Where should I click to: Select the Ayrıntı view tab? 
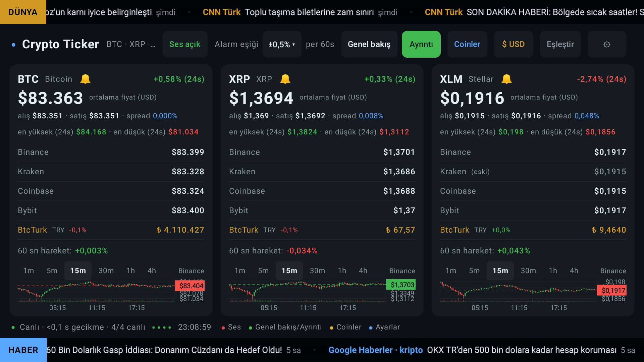point(421,44)
